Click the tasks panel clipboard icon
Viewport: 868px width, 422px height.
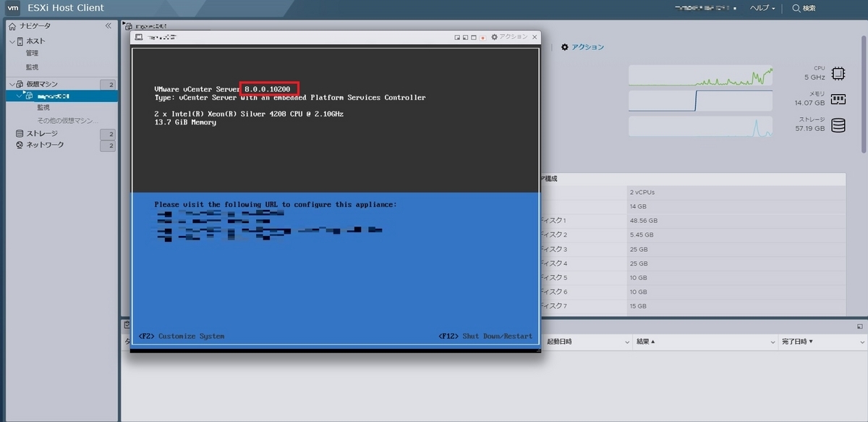[x=127, y=326]
